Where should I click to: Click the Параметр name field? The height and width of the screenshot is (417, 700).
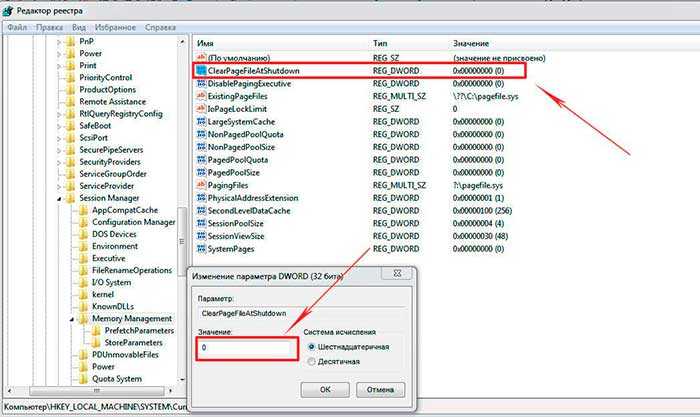[301, 313]
